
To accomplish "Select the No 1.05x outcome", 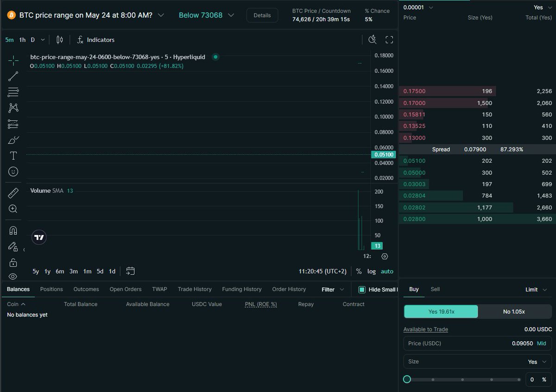I will [514, 312].
